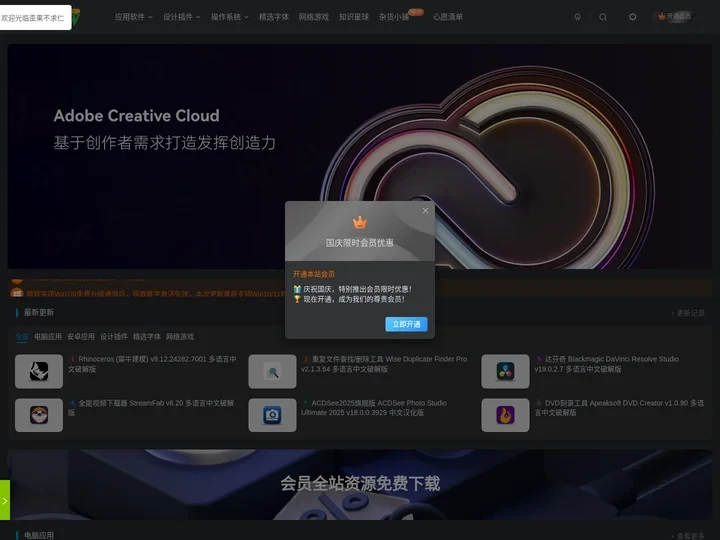Click the 开通会员 crown button in header
The image size is (720, 540).
[675, 17]
